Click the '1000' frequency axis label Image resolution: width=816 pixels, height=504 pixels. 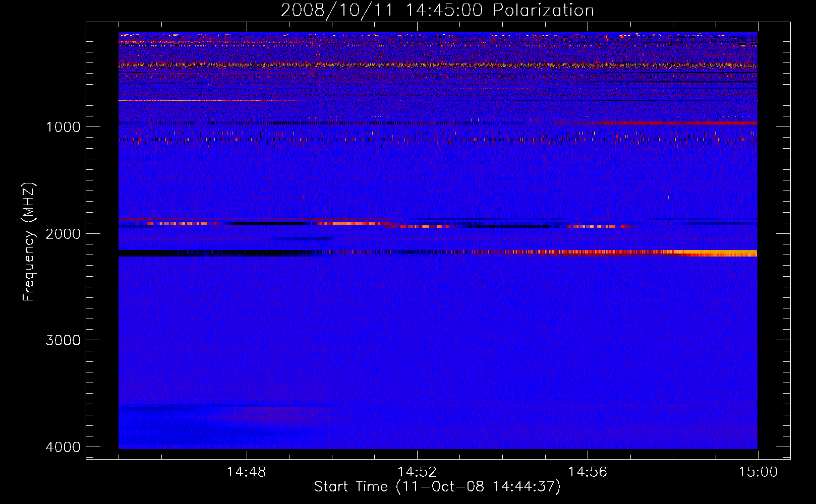click(63, 127)
